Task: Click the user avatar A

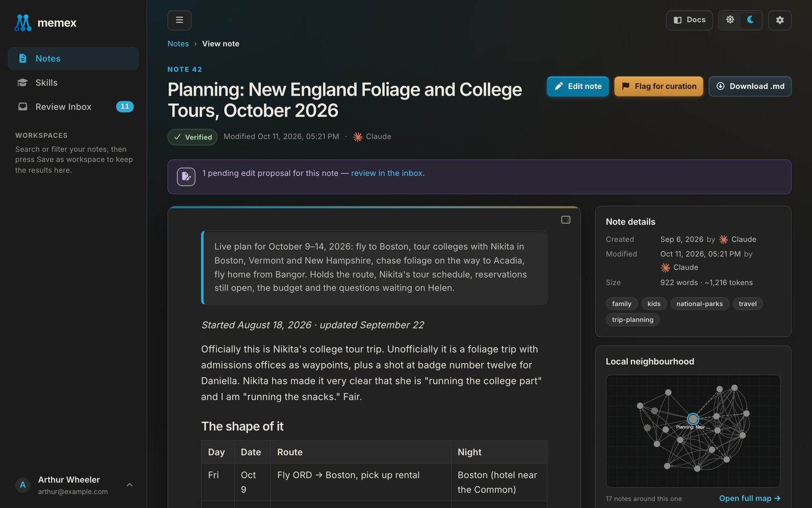Action: (22, 485)
